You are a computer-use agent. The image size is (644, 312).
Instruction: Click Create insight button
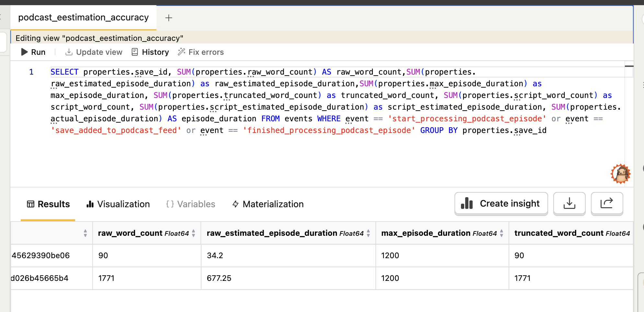pyautogui.click(x=501, y=204)
